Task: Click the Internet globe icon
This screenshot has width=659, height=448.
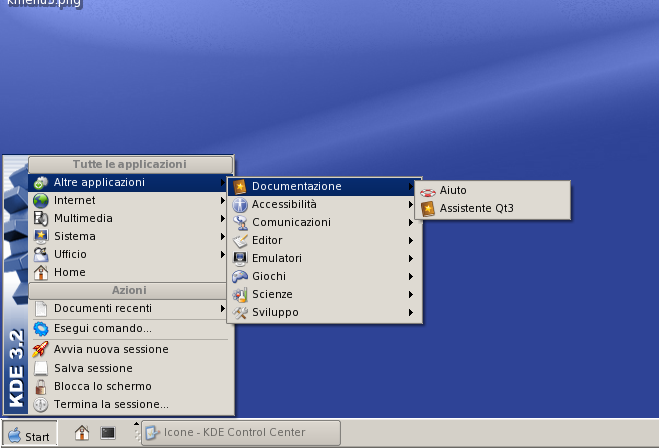Action: tap(41, 201)
